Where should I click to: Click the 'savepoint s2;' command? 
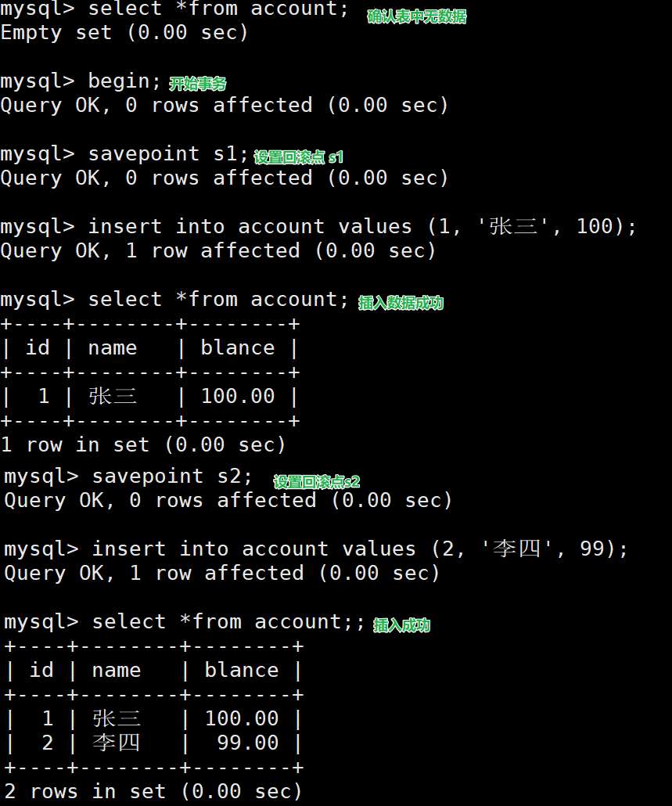pos(173,477)
